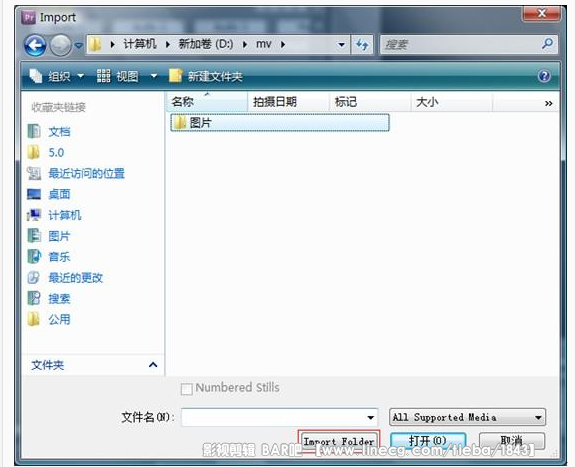Expand arrow after 新加卷 (D:) in breadcrumb
Screen dimensions: 575x467
click(x=245, y=45)
